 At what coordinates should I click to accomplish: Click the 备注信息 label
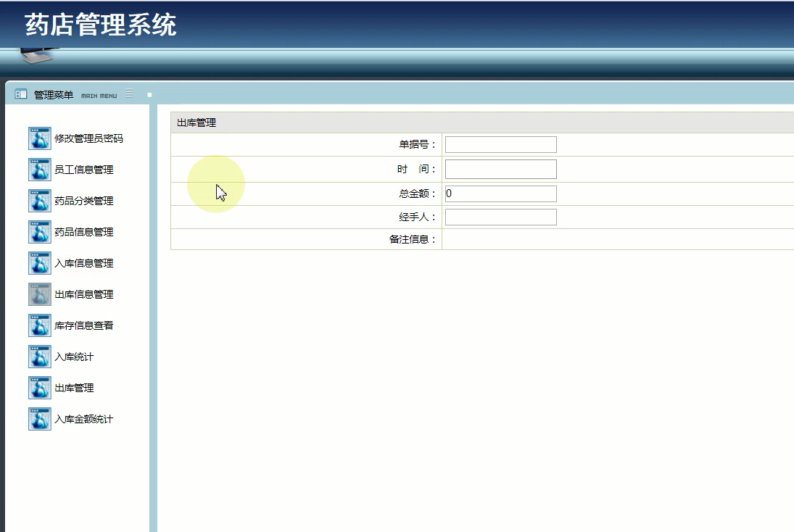pyautogui.click(x=412, y=239)
